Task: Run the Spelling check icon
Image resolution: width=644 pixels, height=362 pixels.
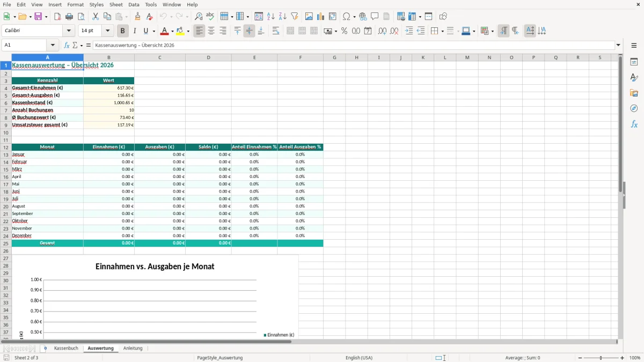Action: tap(210, 17)
